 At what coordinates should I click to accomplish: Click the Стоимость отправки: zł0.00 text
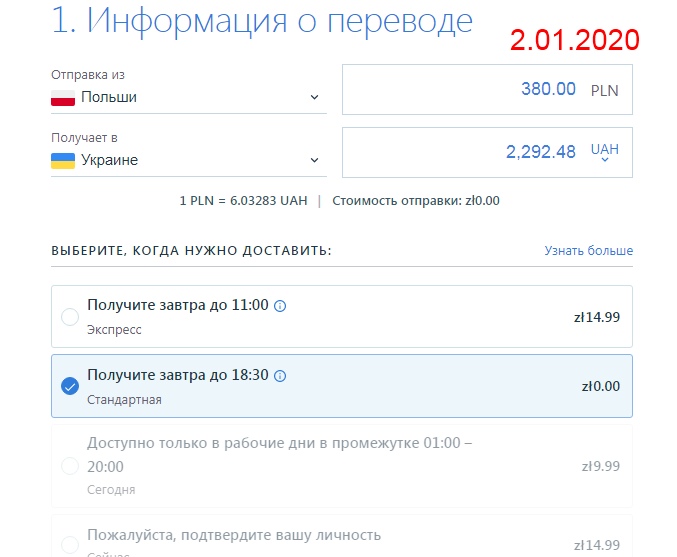pyautogui.click(x=416, y=201)
